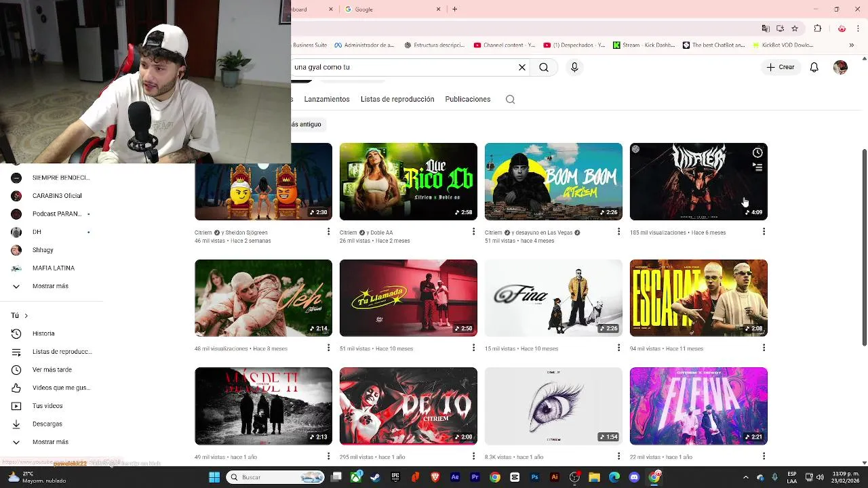Open YouTube notifications bell

tap(814, 67)
